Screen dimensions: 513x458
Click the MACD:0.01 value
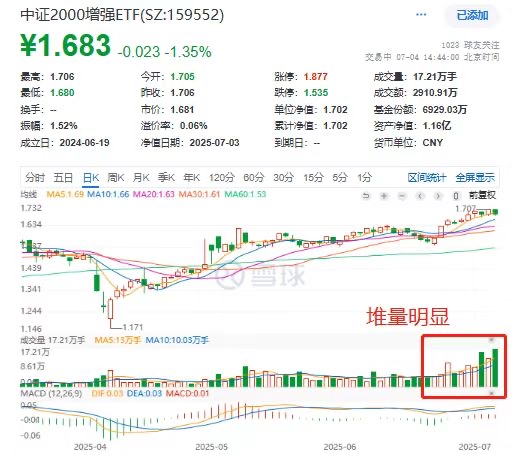(x=187, y=394)
